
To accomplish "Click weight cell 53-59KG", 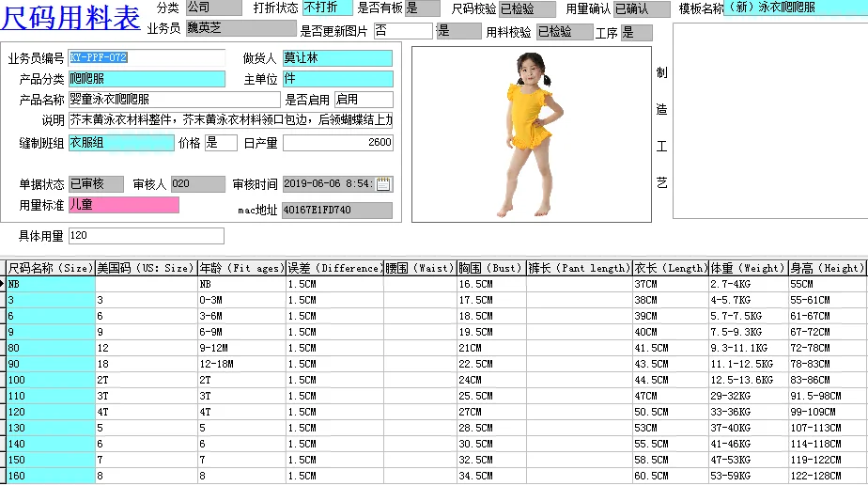I will (749, 476).
